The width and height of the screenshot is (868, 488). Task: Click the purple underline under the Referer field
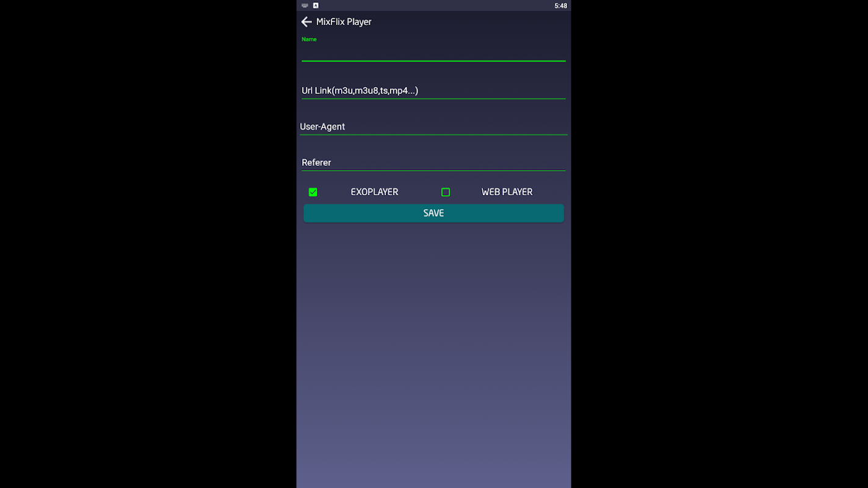433,170
